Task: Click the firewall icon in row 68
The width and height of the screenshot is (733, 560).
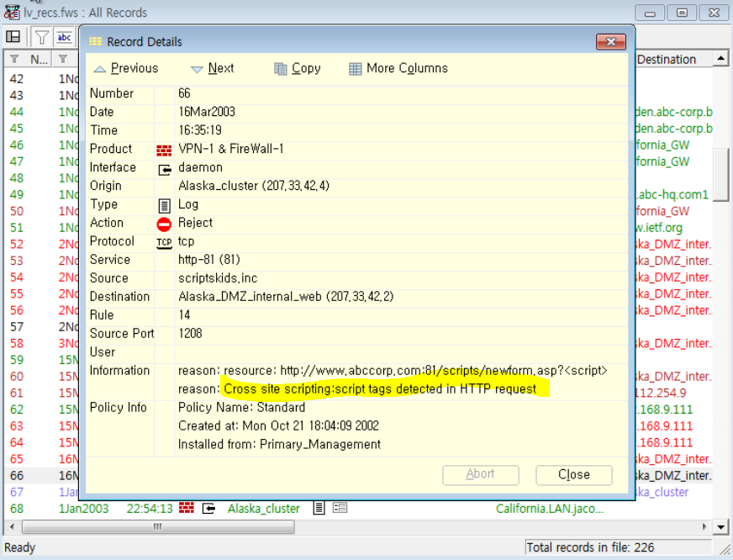Action: [x=187, y=508]
